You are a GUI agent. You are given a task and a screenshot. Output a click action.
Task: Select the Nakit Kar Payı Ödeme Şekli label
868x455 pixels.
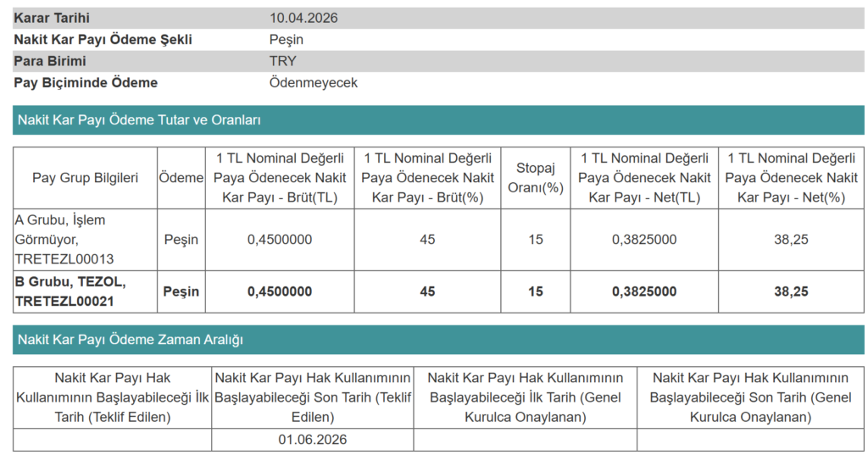point(103,40)
